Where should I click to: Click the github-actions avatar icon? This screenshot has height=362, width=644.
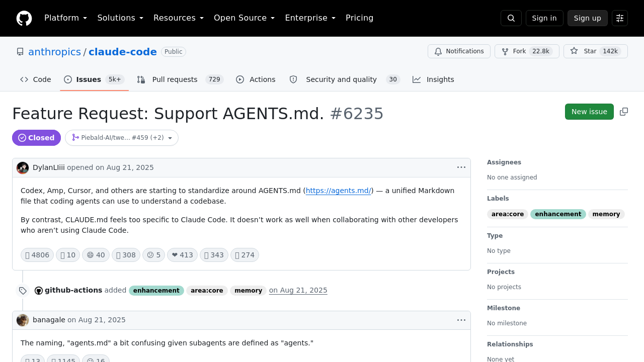[39, 291]
